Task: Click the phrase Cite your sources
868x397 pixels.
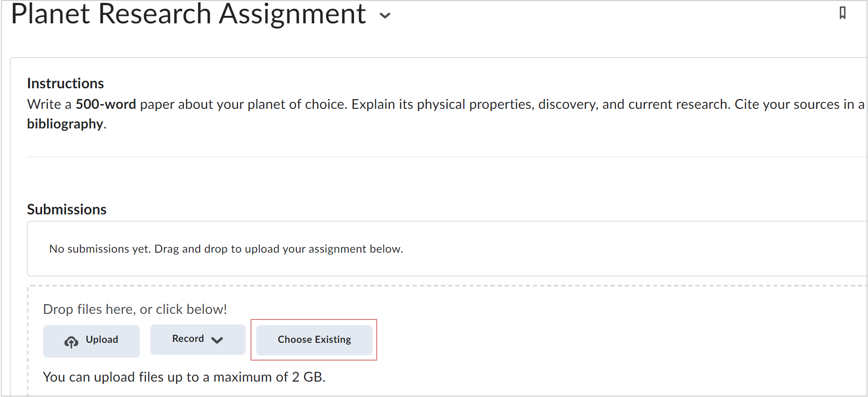Action: pyautogui.click(x=787, y=104)
